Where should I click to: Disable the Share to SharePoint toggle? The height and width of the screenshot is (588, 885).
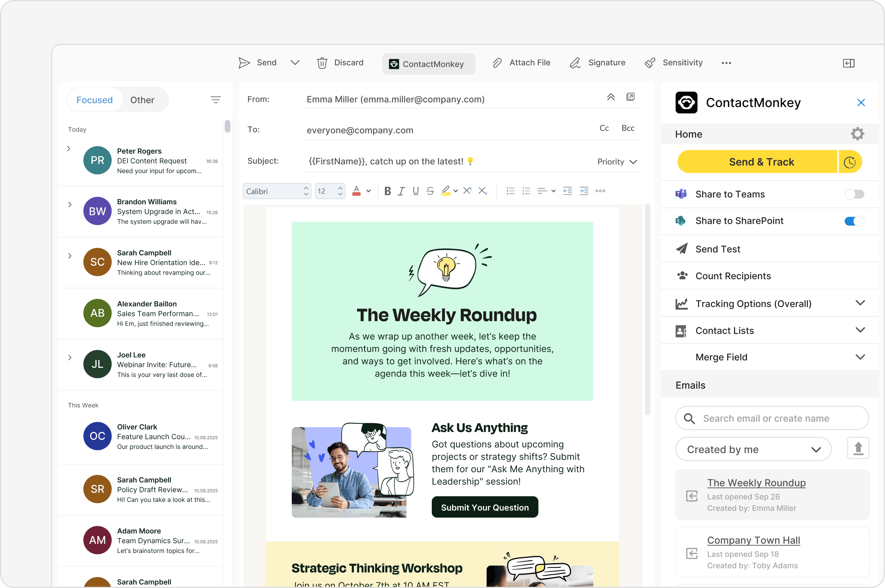(854, 221)
